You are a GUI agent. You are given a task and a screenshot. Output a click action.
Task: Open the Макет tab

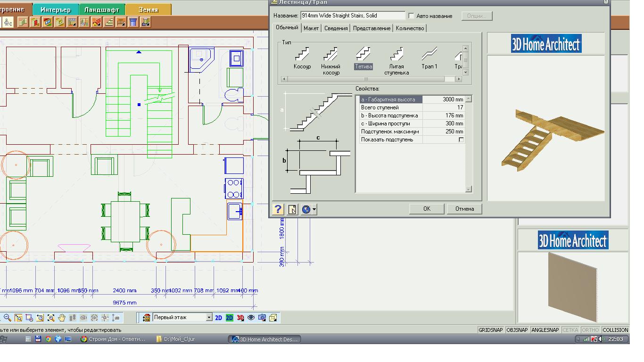pos(311,28)
